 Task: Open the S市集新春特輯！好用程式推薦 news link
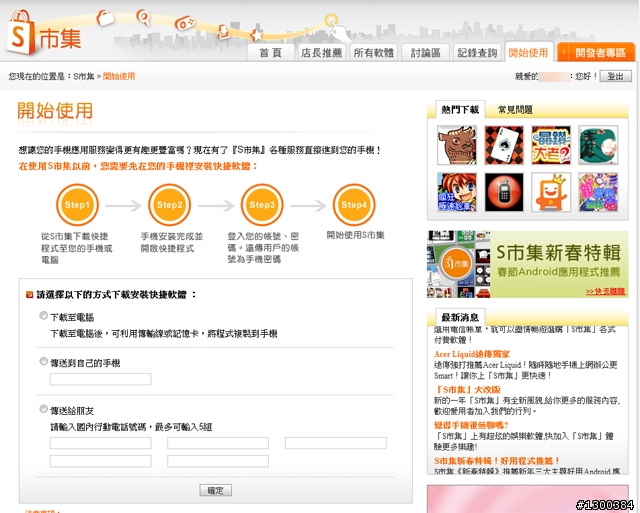click(497, 461)
